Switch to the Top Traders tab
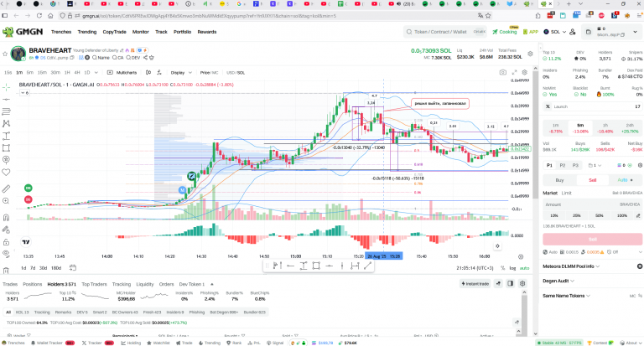Screen dimensions: 644x346 point(94,284)
